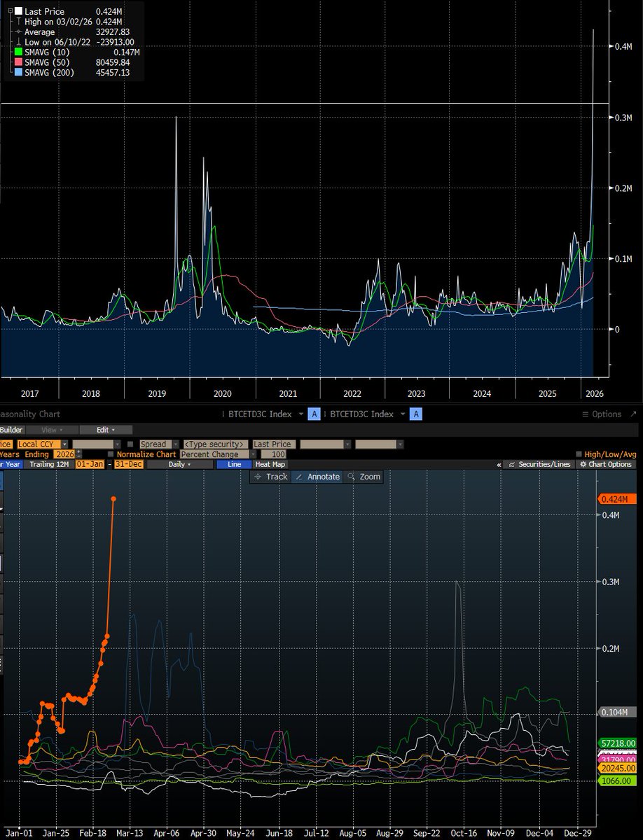Select the SMAVG (200) legend row
This screenshot has width=643, height=840.
74,72
